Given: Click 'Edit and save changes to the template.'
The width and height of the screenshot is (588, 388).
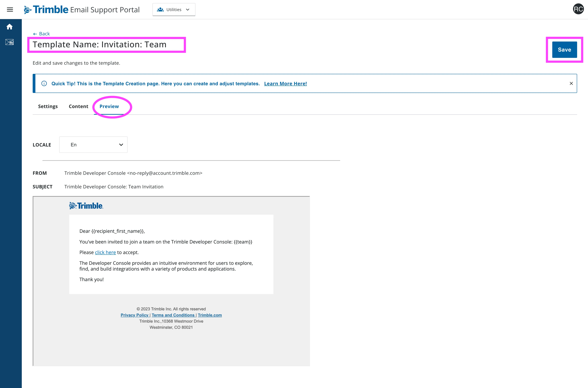Looking at the screenshot, I should (x=76, y=63).
